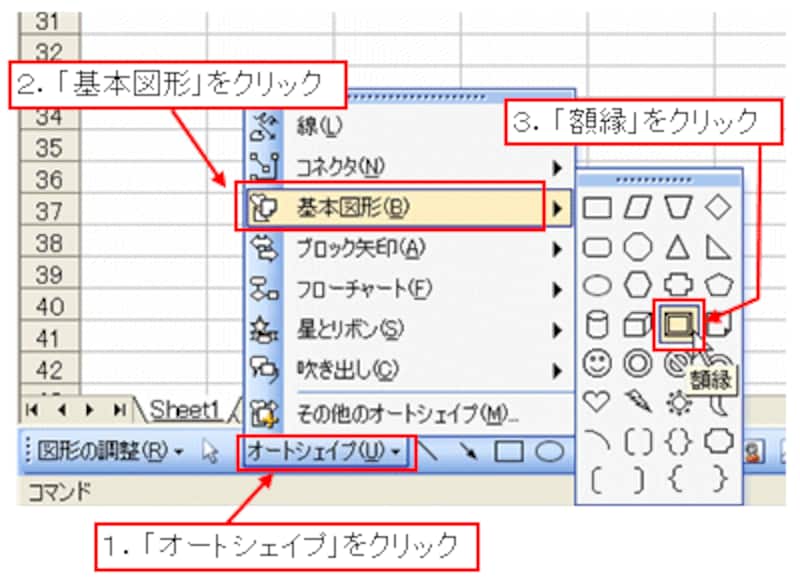Pick the Line tool on drawing toolbar
Viewport: 800px width, 588px height.
[x=428, y=451]
